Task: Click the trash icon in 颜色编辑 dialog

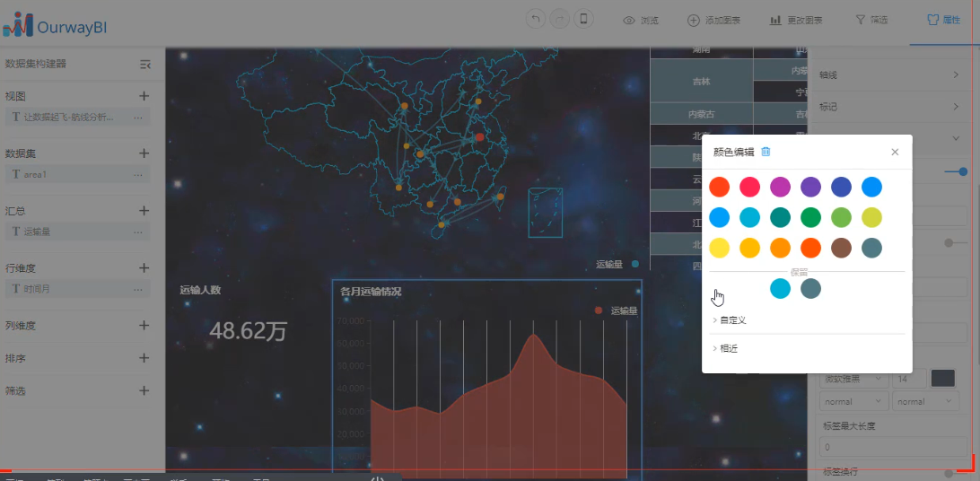Action: (766, 152)
